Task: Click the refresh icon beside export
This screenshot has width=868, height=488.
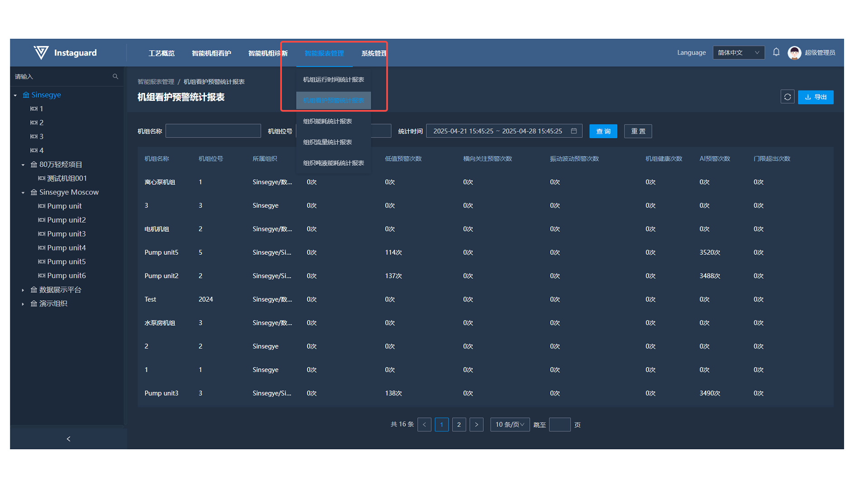Action: pos(787,97)
